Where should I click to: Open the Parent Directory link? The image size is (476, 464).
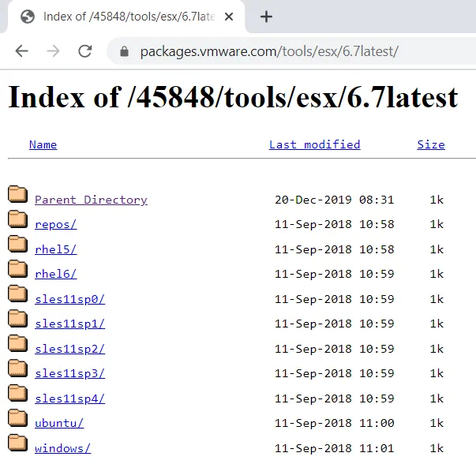[x=91, y=200]
